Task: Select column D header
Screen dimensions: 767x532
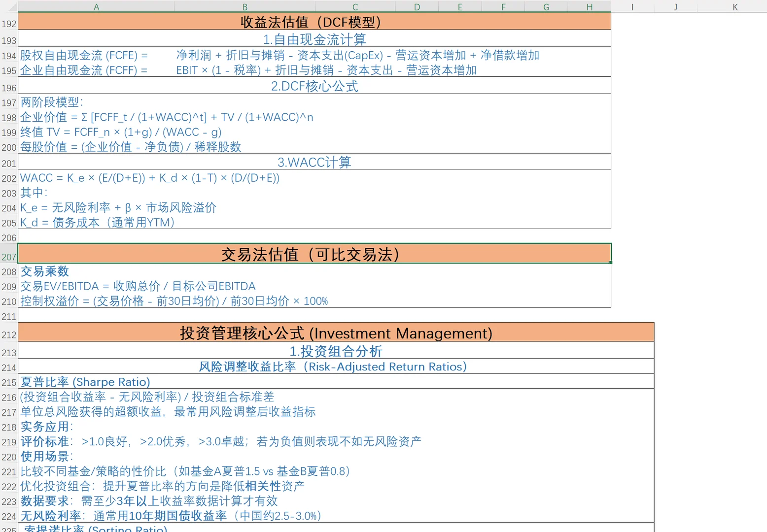Action: (417, 7)
